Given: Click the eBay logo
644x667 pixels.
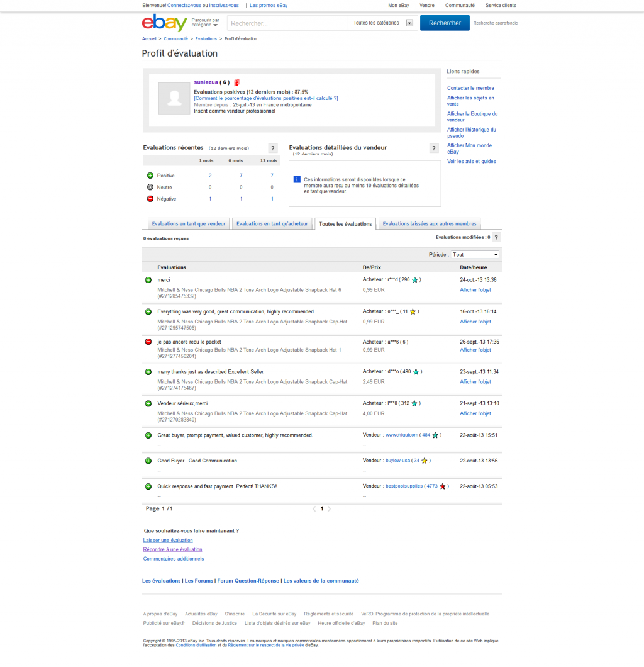Looking at the screenshot, I should 165,23.
